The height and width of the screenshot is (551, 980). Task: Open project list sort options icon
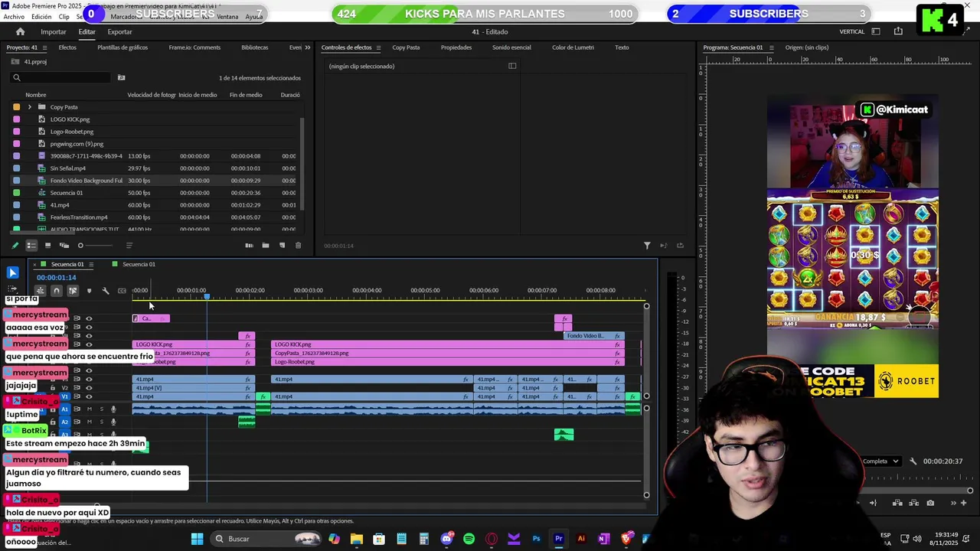[x=129, y=246]
